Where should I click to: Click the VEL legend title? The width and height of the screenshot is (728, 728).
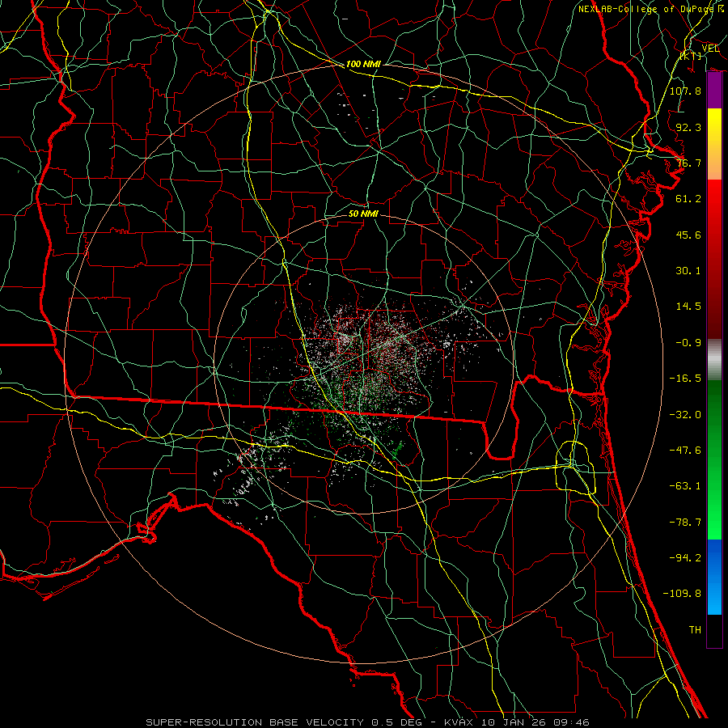(710, 49)
